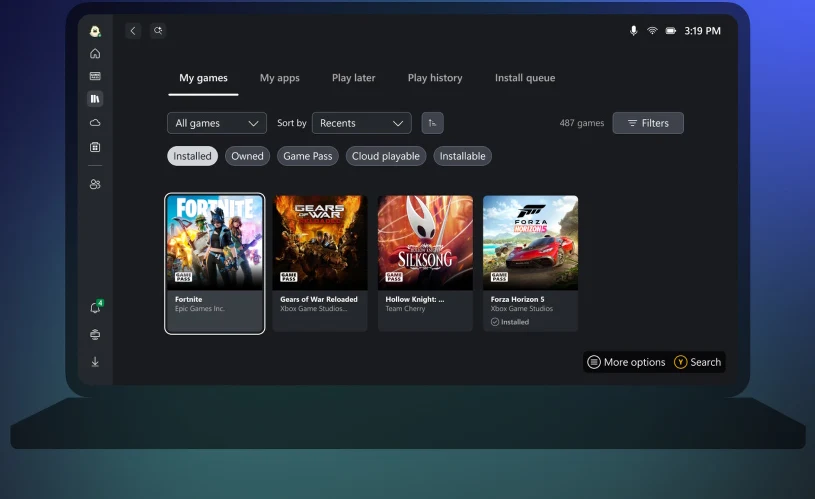Image resolution: width=815 pixels, height=499 pixels.
Task: Switch to the My games tab
Action: coord(203,78)
